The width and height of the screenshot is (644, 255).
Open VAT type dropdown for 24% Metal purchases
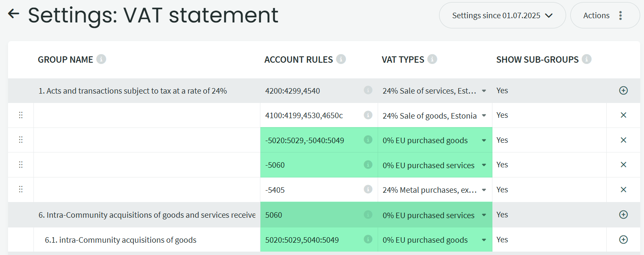tap(484, 190)
